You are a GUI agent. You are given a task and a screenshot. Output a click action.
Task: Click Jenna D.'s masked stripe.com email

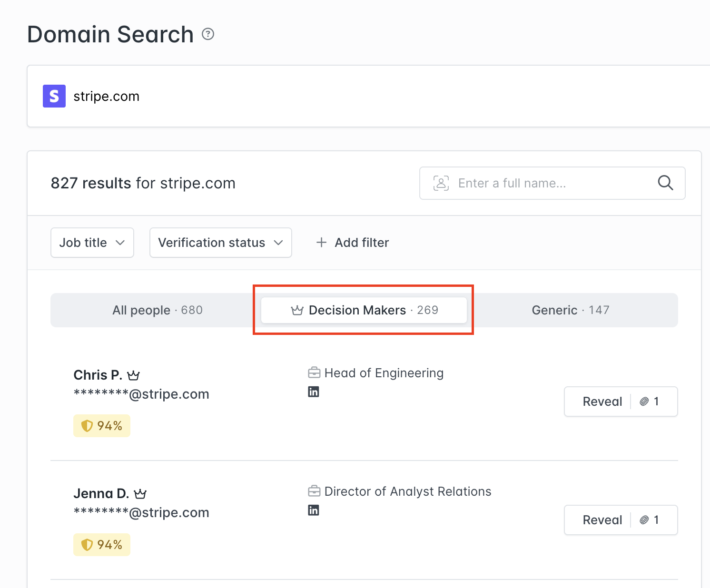click(141, 512)
